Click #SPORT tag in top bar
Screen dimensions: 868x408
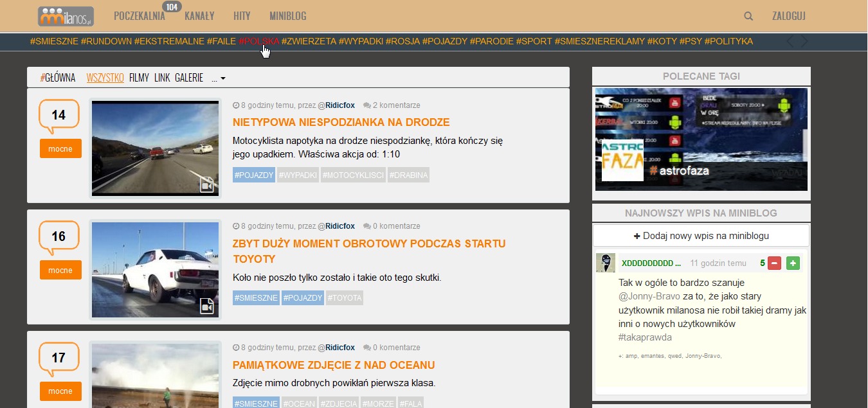534,41
